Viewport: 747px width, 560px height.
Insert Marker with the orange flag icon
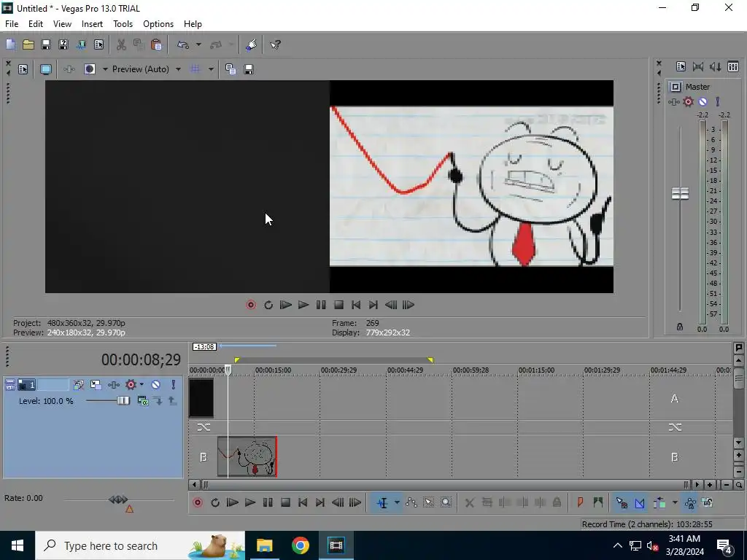click(x=580, y=503)
